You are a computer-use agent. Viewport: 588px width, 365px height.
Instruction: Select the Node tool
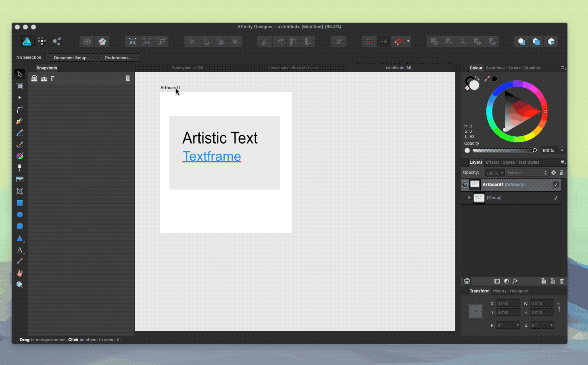coord(19,97)
